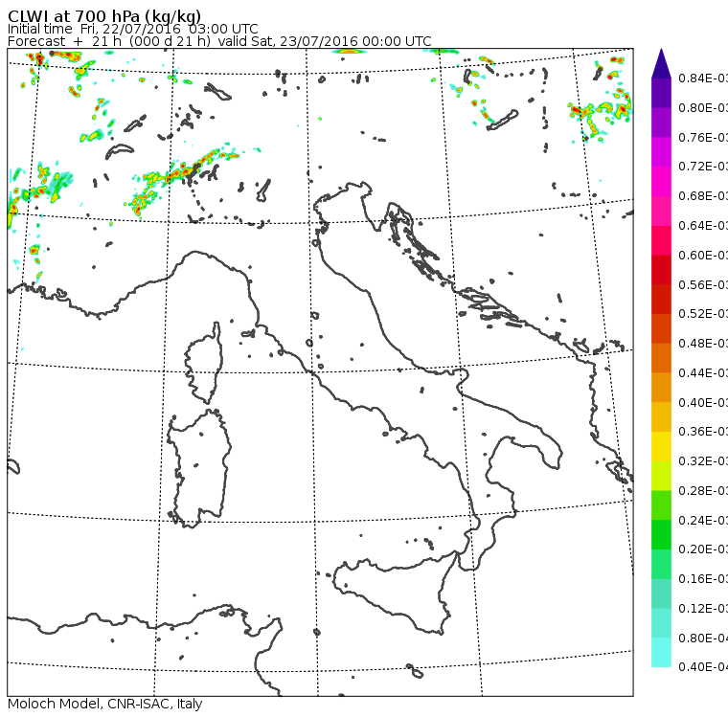Click the 0.84E-03 colorbar label

703,78
